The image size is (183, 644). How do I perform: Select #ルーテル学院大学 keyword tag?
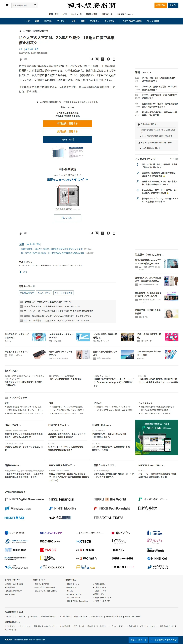64,293
